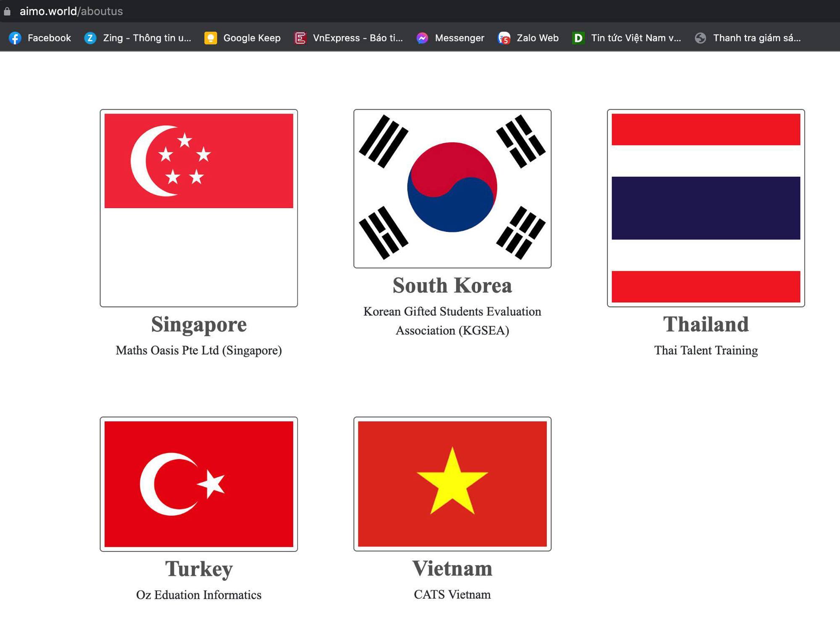Click Oz Eduation Informatics text
Image resolution: width=840 pixels, height=620 pixels.
click(x=199, y=595)
